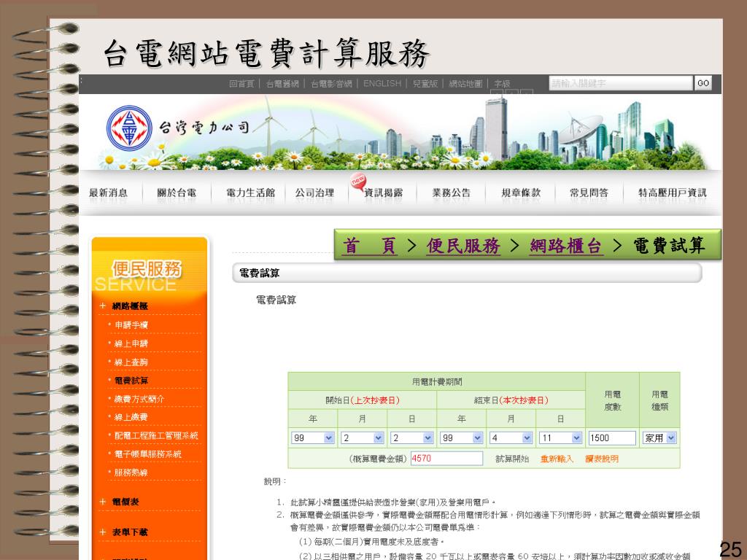Open end date day dropdown

(561, 437)
